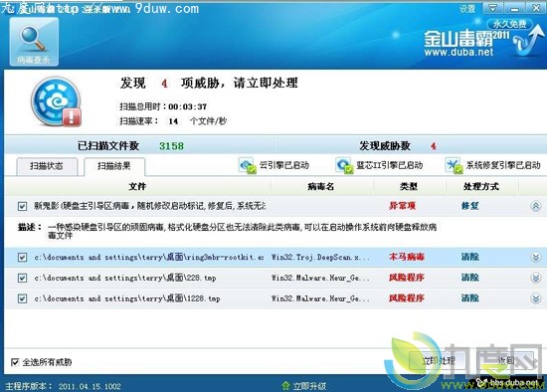The height and width of the screenshot is (392, 547).
Task: Click the 云引擎已启动 cloud engine icon
Action: point(248,165)
